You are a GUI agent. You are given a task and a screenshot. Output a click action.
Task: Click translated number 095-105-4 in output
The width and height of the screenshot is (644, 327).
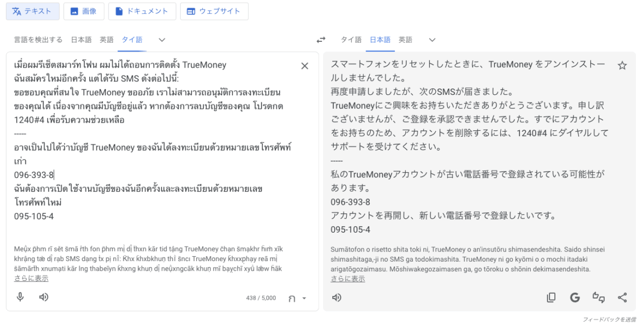point(350,229)
